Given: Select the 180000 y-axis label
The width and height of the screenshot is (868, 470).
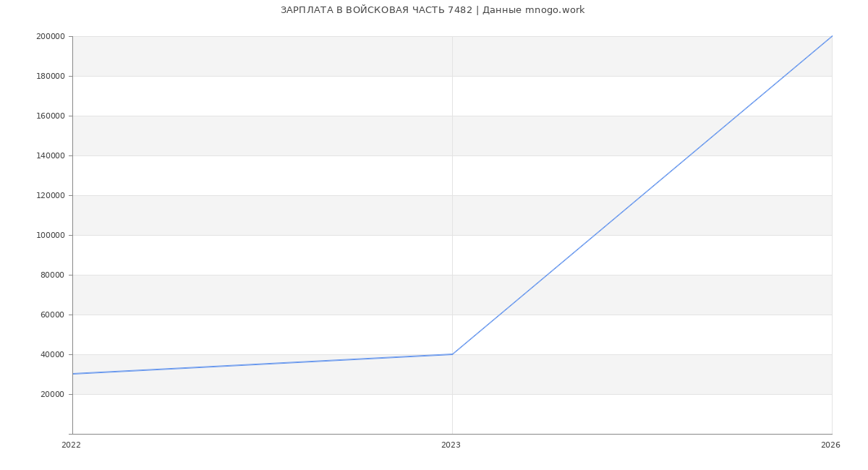Looking at the screenshot, I should tap(51, 76).
